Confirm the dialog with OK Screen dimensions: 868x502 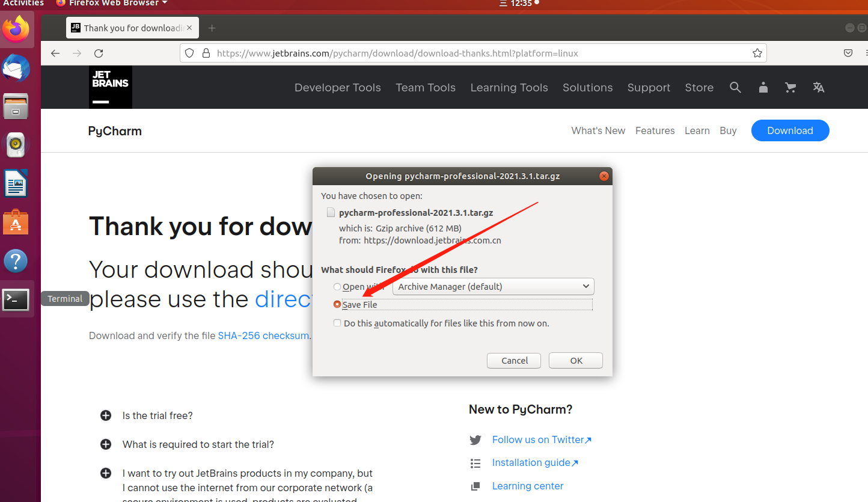point(576,360)
